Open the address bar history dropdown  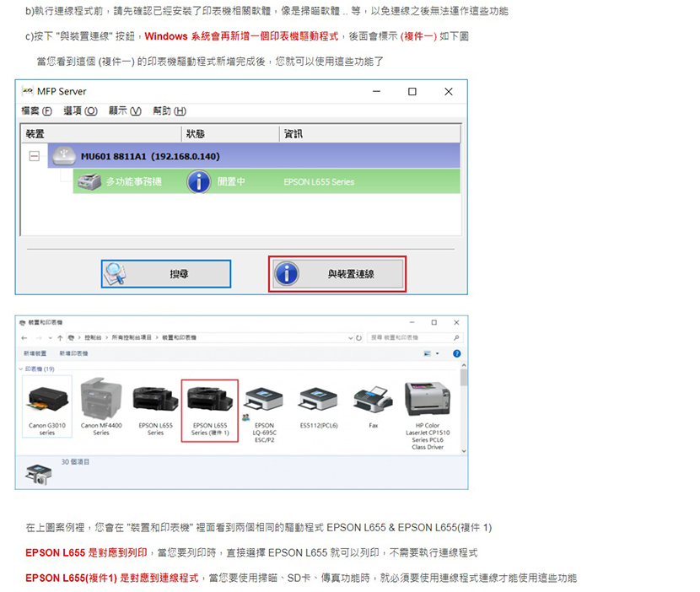coord(351,338)
